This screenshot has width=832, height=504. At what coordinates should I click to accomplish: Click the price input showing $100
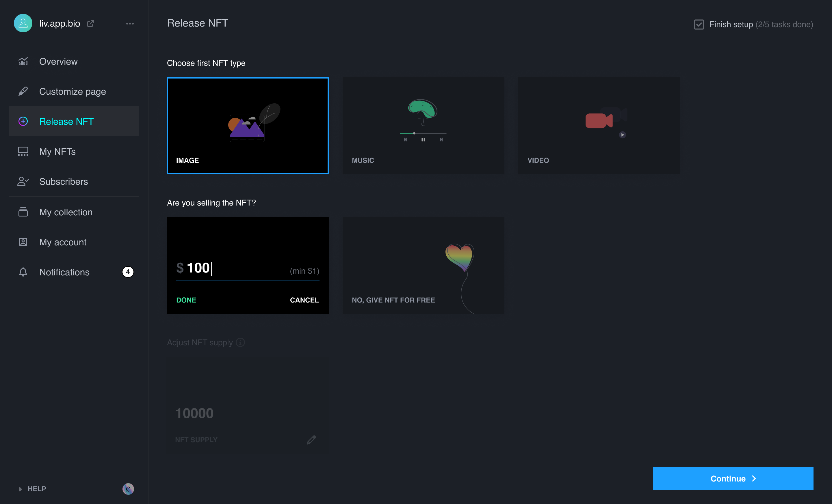tap(198, 268)
